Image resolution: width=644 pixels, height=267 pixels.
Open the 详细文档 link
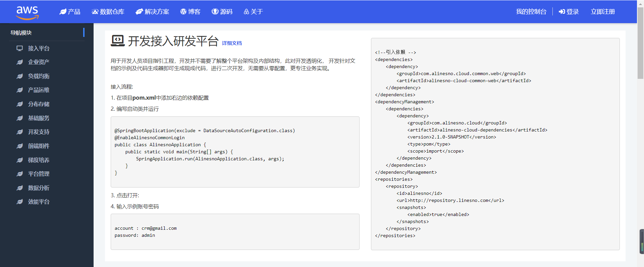232,43
